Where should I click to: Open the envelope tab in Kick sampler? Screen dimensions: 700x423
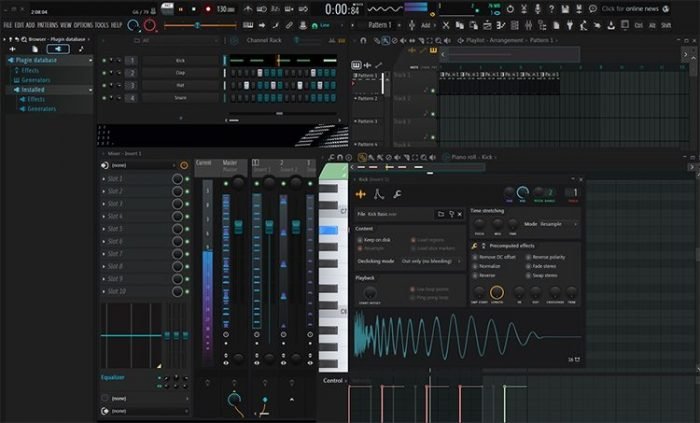(379, 194)
